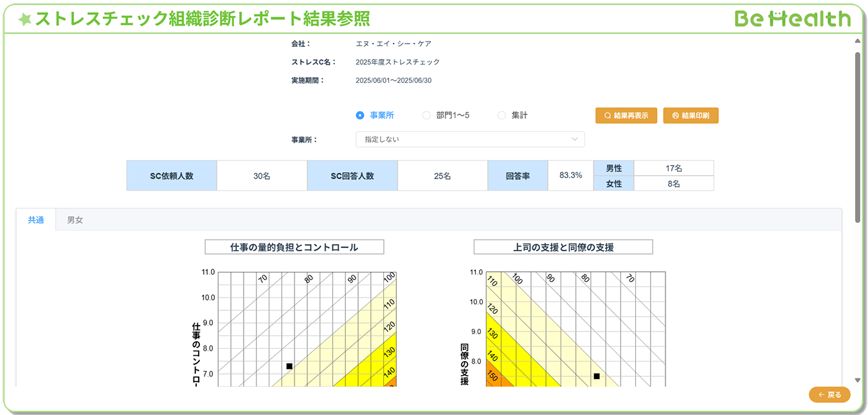Switch to the 集計 radio option

click(x=502, y=116)
